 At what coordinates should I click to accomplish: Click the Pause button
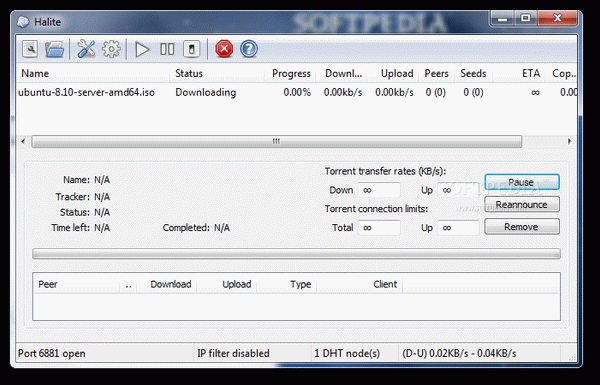(522, 182)
